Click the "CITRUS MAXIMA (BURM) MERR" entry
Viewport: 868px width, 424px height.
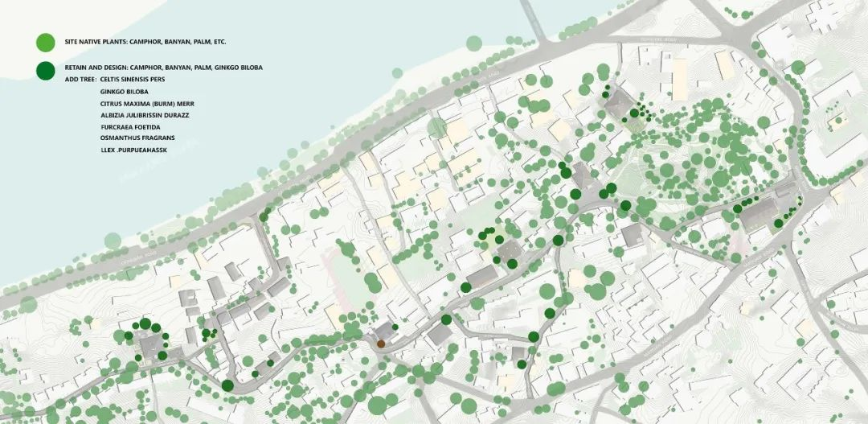point(147,104)
